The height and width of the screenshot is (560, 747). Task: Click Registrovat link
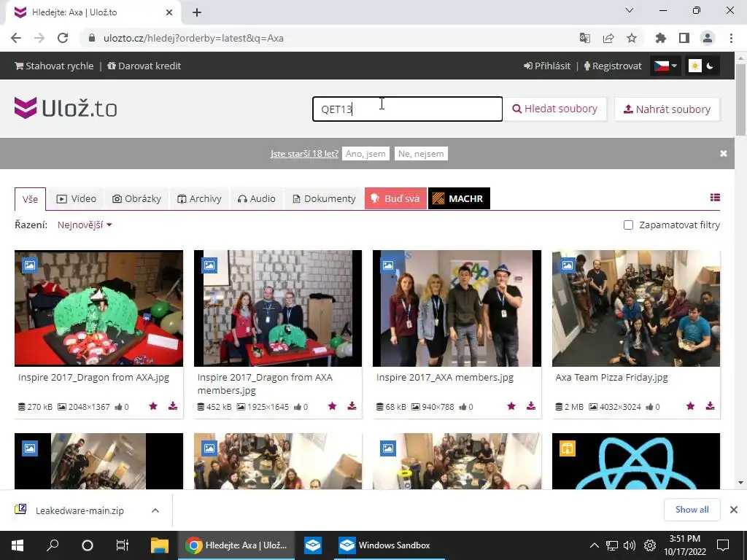pos(613,66)
